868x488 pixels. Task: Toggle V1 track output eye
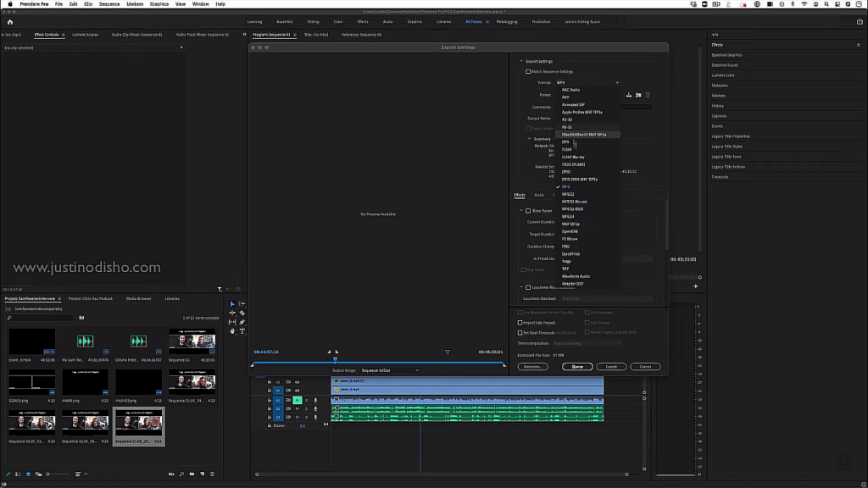[298, 391]
